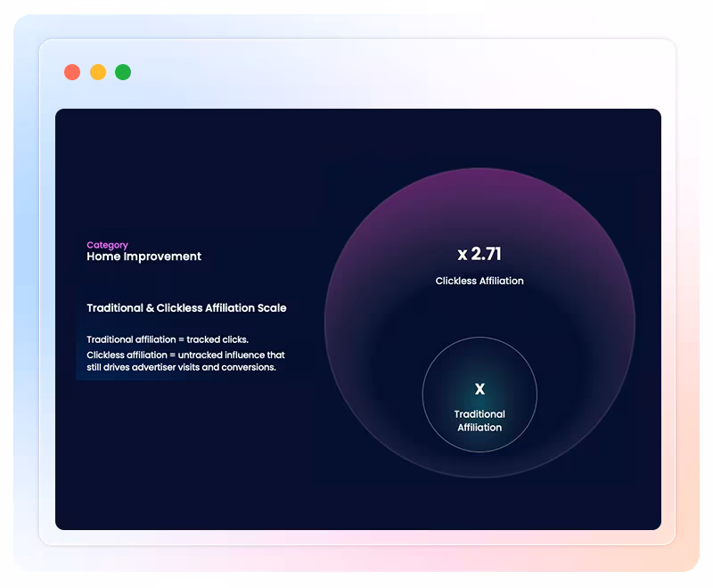Click the word 'Clickless' in the heading
The height and width of the screenshot is (588, 713).
point(182,307)
